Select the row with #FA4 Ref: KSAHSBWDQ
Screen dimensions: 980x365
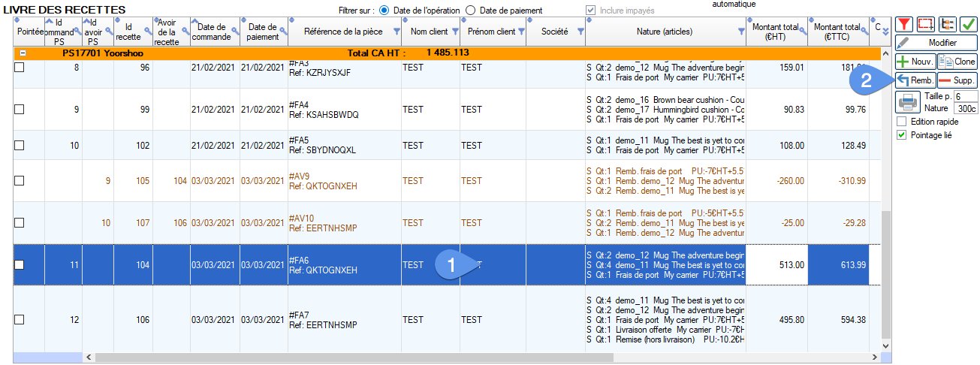[447, 110]
